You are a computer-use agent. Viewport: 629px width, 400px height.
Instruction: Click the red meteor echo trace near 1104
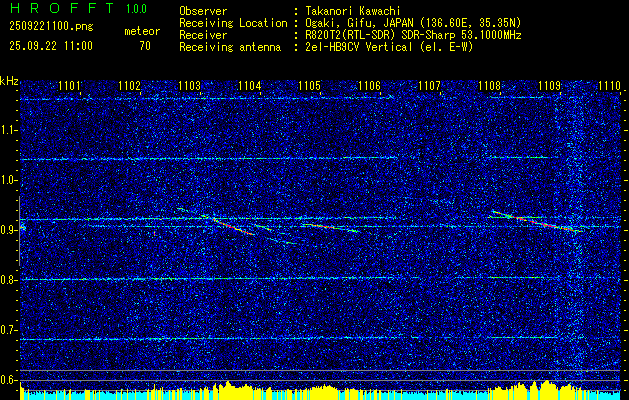point(234,227)
